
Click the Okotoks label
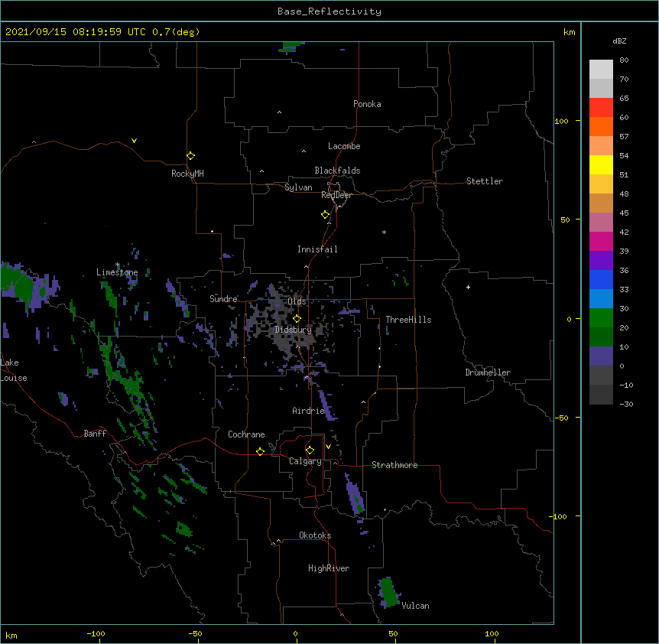315,535
